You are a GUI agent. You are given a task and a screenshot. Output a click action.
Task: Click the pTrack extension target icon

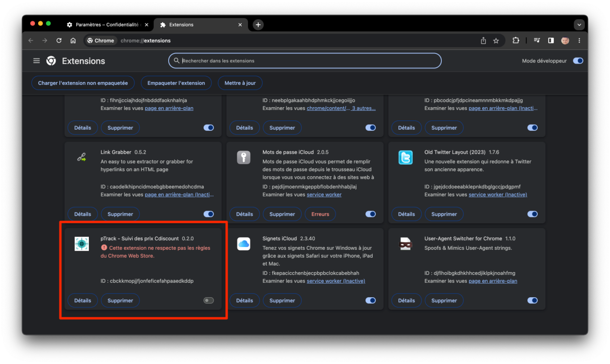click(82, 243)
